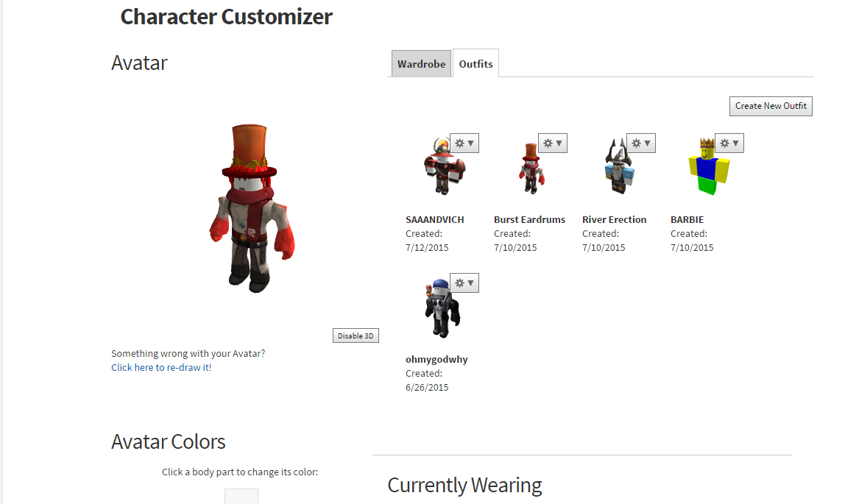
Task: Open the BARBIE outfit gear menu
Action: (x=729, y=143)
